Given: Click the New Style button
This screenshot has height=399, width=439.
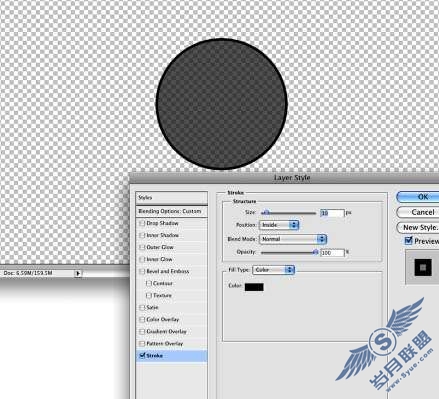Looking at the screenshot, I should [x=418, y=227].
